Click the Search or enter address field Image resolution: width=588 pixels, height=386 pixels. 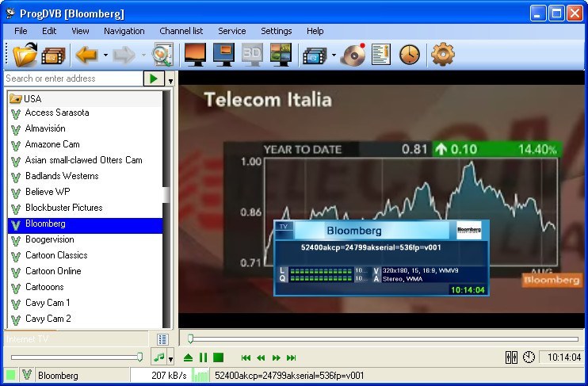(x=74, y=78)
